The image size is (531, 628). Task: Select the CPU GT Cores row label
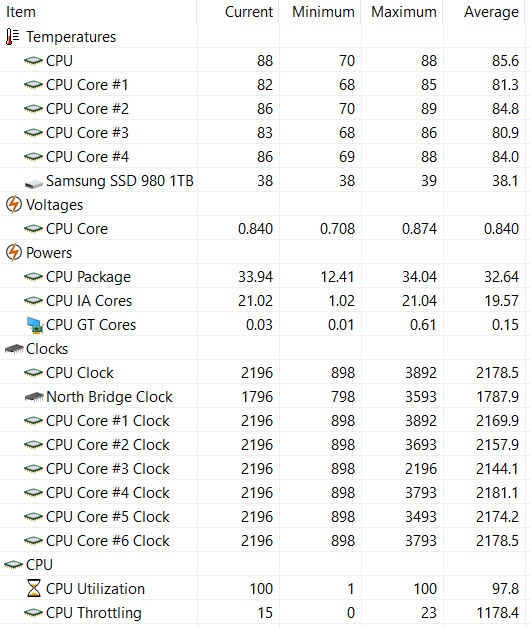(x=91, y=325)
